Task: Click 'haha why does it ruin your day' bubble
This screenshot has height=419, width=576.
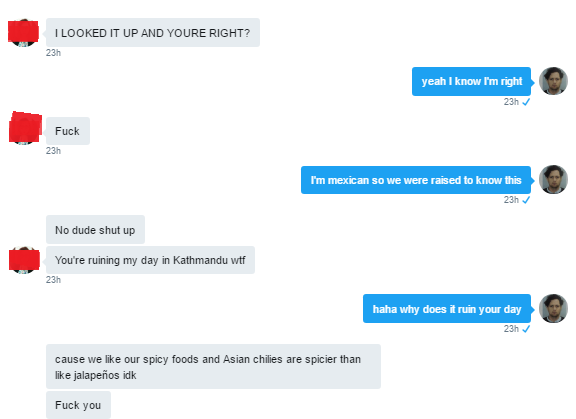Action: tap(447, 309)
